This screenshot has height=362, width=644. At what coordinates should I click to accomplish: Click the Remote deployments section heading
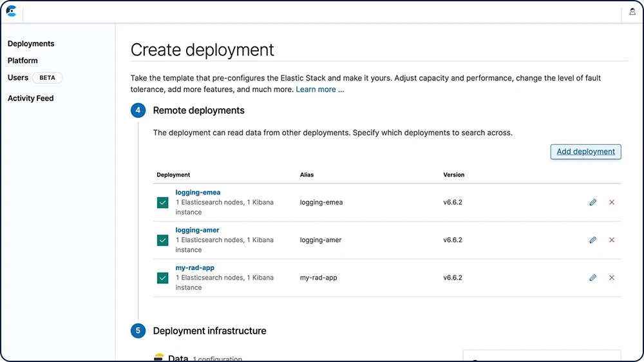click(x=199, y=110)
